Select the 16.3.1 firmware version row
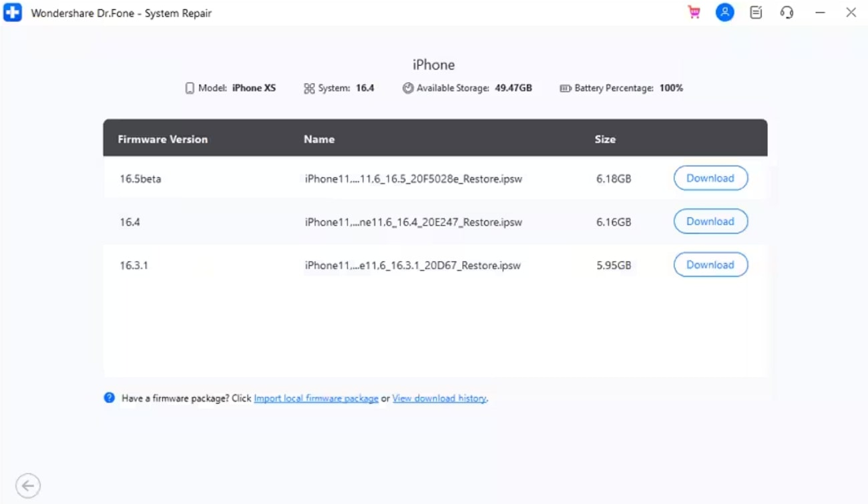 click(134, 266)
